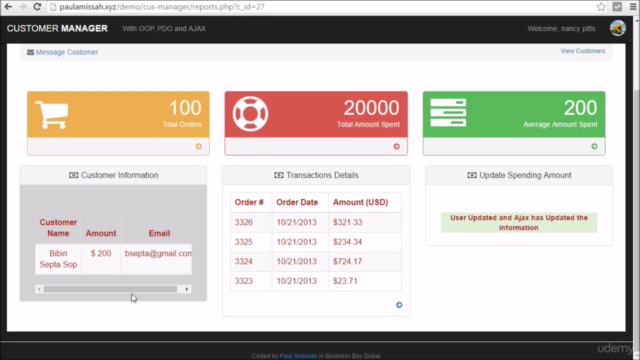Image resolution: width=640 pixels, height=360 pixels.
Task: Click the CUSTOMER MANAGER brand title
Action: point(57,29)
